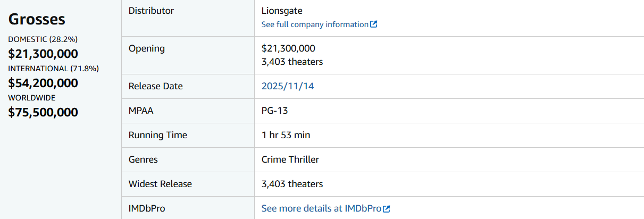Click the Crime Thriller genre value
644x219 pixels.
coord(290,159)
